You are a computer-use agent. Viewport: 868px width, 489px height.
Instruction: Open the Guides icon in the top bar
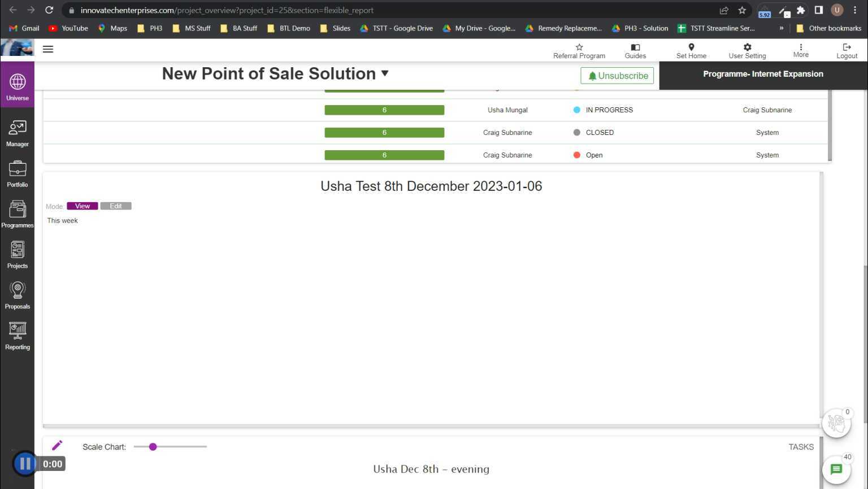click(x=635, y=51)
